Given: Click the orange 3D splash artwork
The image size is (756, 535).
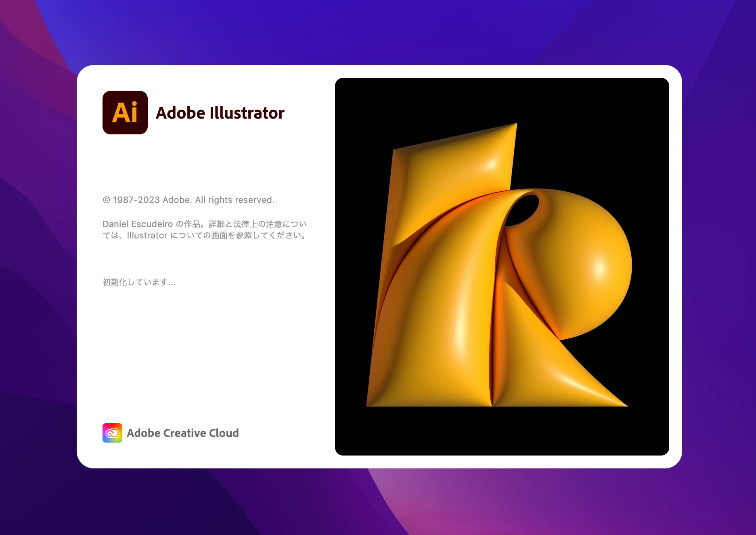Looking at the screenshot, I should coord(502,267).
